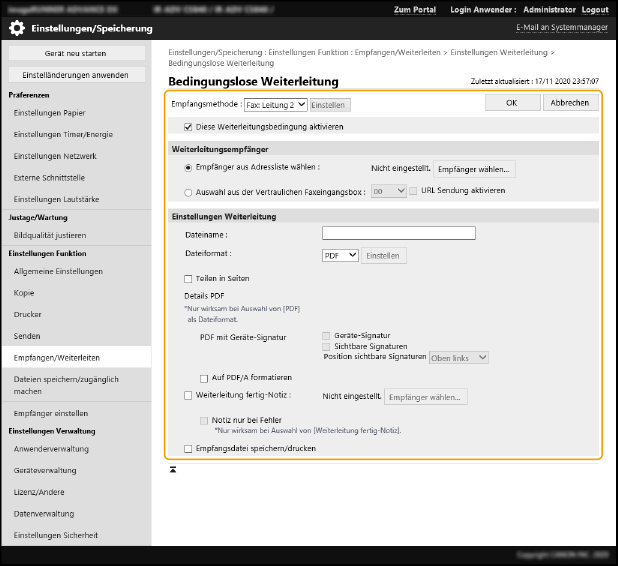The image size is (618, 566).
Task: Open Empfangen/Weiterleiten in the sidebar
Action: click(x=56, y=357)
